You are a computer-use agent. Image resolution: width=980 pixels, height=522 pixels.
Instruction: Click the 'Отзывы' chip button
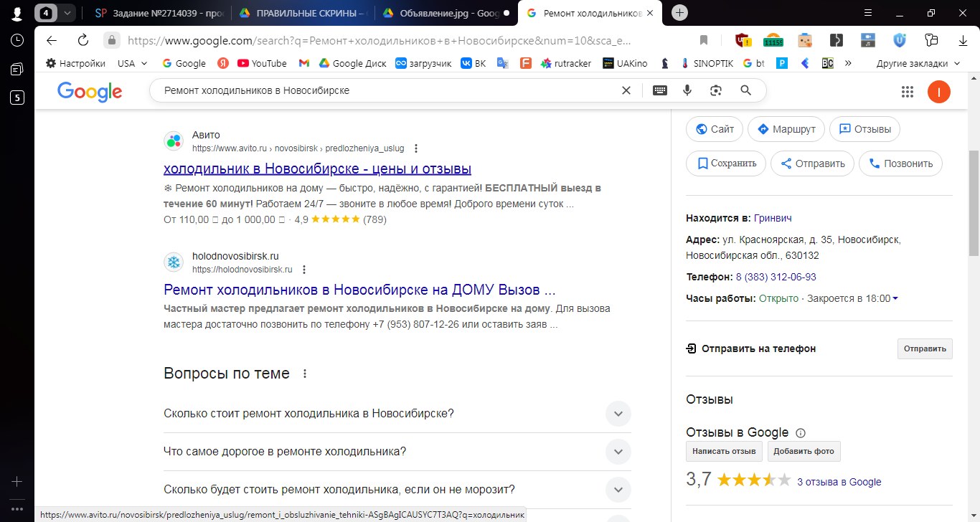pos(864,129)
